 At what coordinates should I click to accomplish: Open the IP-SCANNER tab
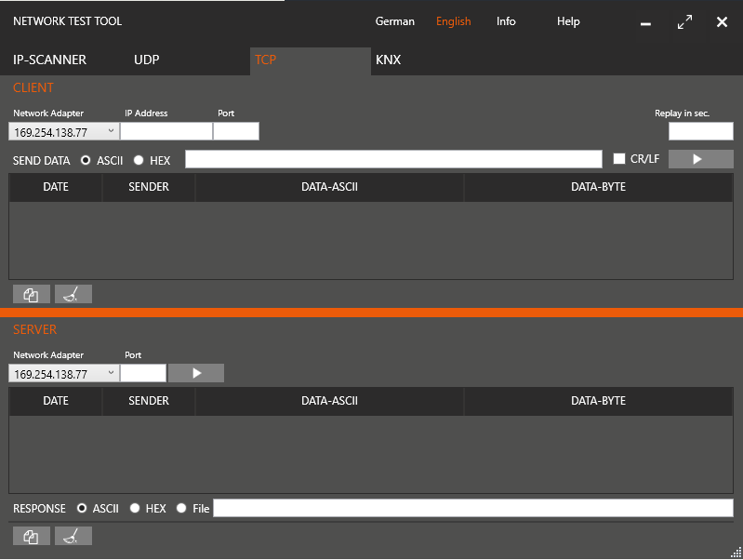pos(49,60)
